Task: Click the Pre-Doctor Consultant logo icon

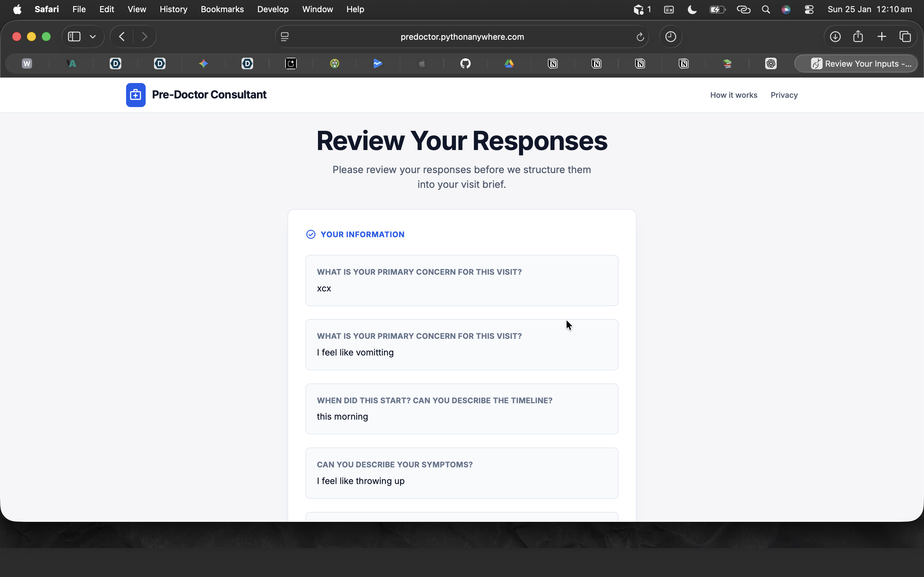Action: pyautogui.click(x=135, y=95)
